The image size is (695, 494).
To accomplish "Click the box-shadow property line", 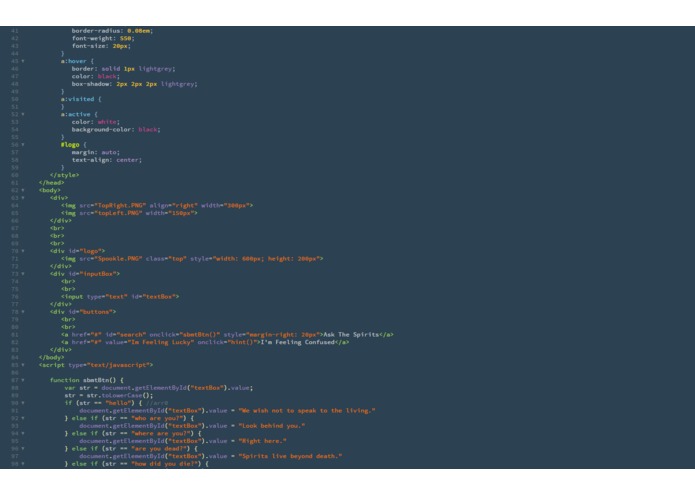I will coord(134,84).
